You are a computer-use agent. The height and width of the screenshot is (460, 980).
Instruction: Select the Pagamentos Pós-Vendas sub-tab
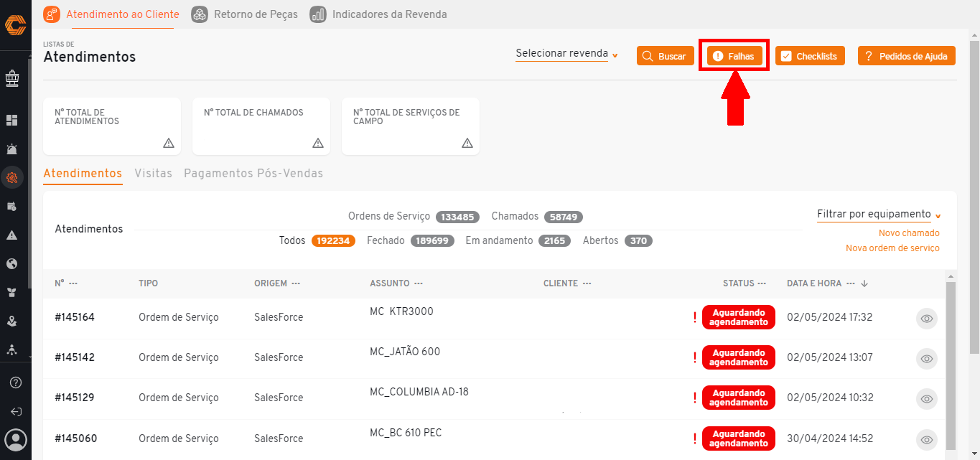coord(253,174)
